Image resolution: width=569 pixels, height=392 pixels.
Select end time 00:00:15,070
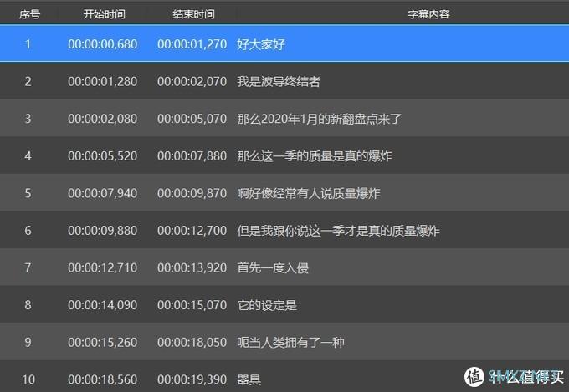point(192,305)
